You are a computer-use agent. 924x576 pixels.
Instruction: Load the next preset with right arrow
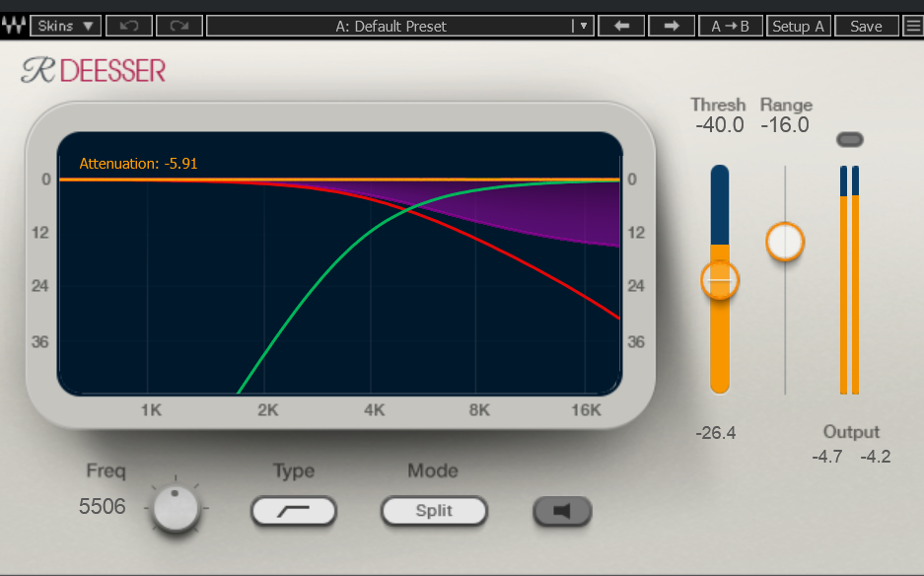672,26
